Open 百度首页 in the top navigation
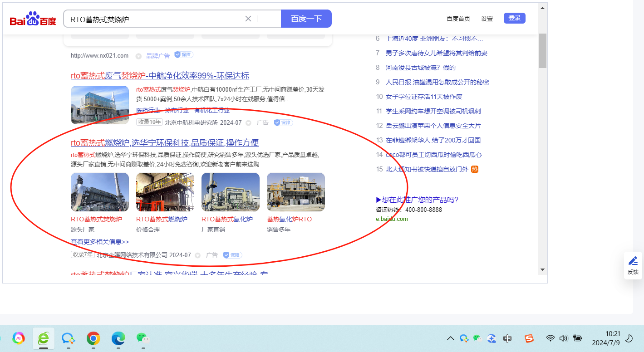Screen dimensions: 644x352 (x=458, y=19)
